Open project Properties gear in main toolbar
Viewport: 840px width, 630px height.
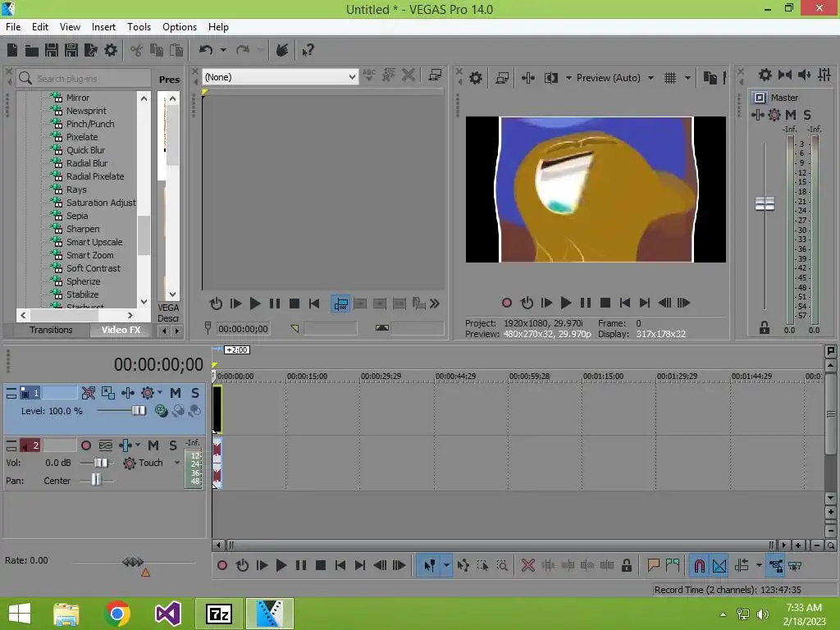[x=111, y=50]
